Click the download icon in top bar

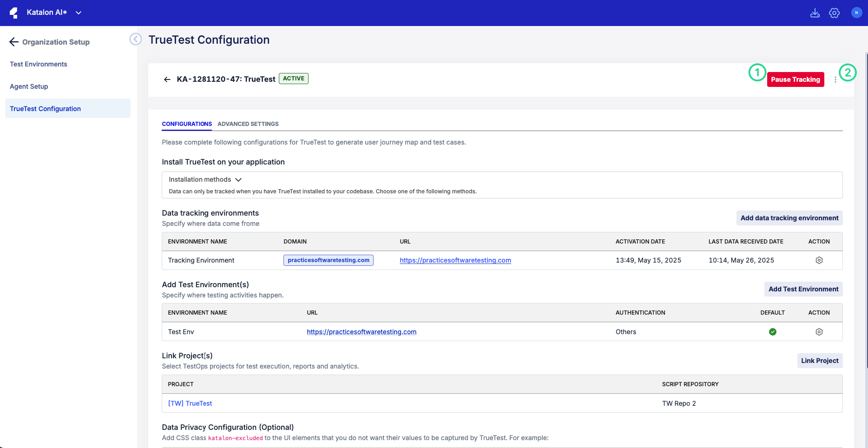815,13
